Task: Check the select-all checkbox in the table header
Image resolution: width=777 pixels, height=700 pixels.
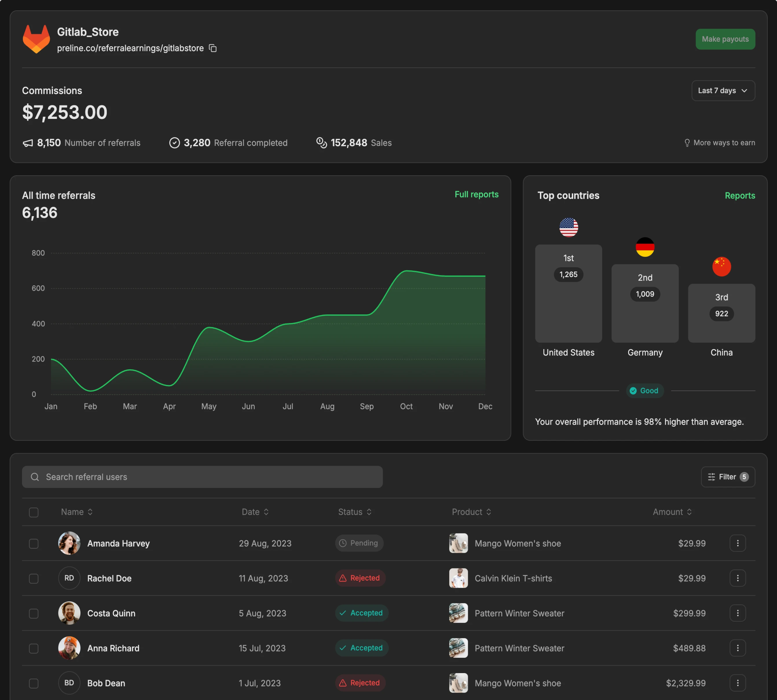Action: click(34, 512)
